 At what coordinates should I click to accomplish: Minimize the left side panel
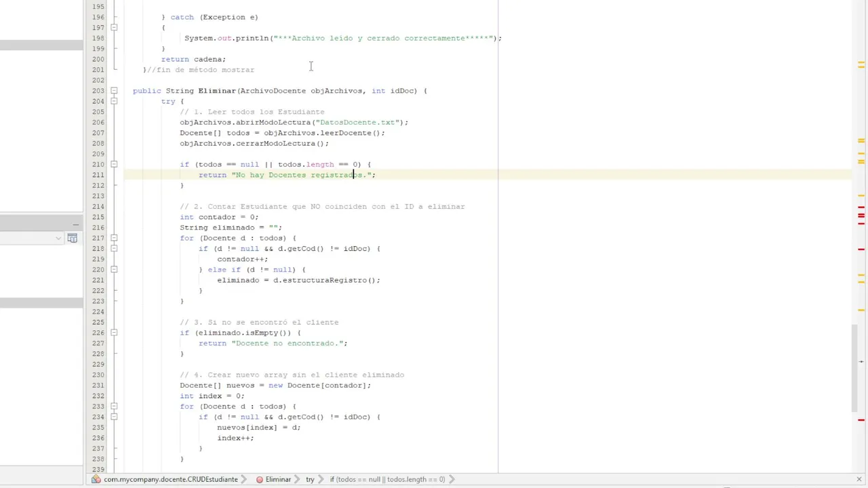(76, 224)
